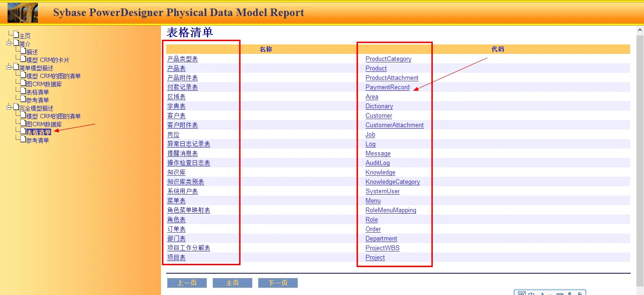Open the AuditLog code link
The height and width of the screenshot is (295, 644).
click(x=377, y=163)
